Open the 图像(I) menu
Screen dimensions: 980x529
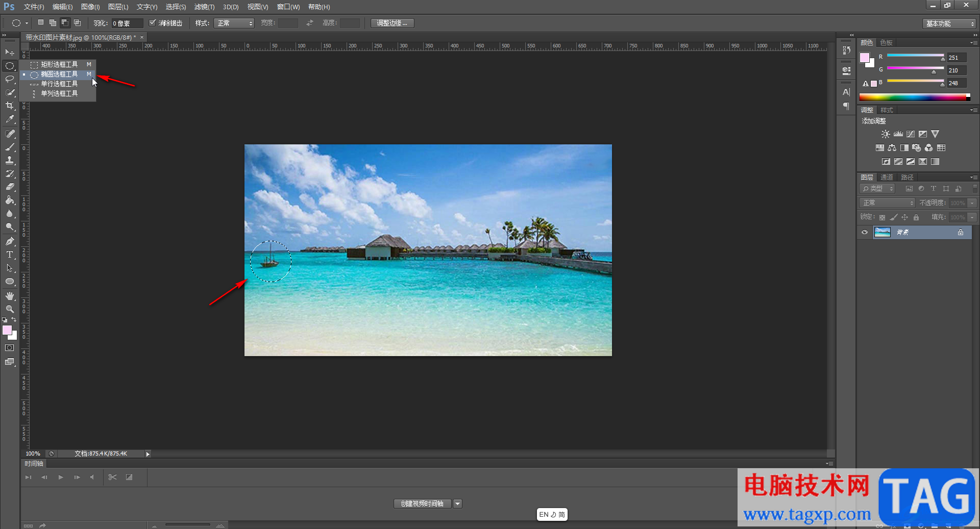[90, 7]
